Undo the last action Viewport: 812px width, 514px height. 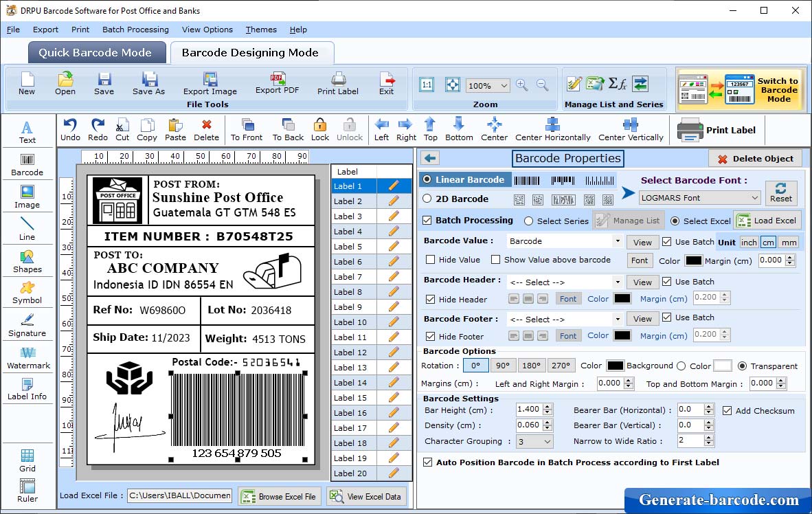pos(70,130)
